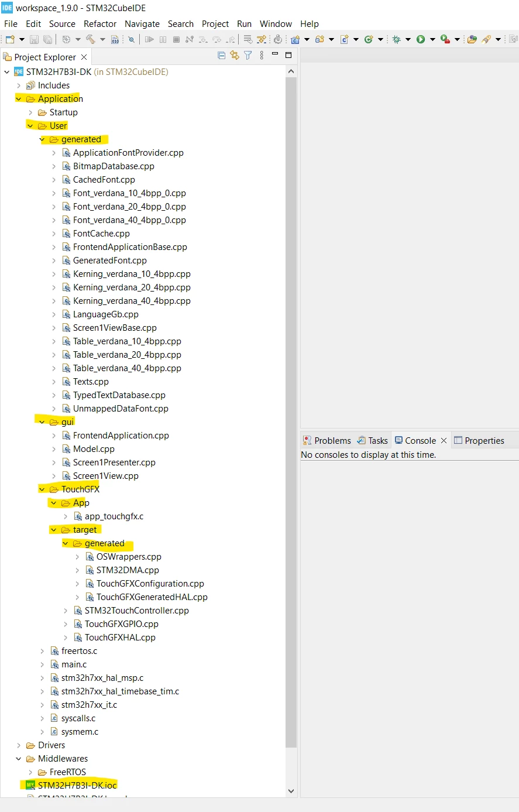
Task: Click the New file toolbar icon
Action: point(10,39)
